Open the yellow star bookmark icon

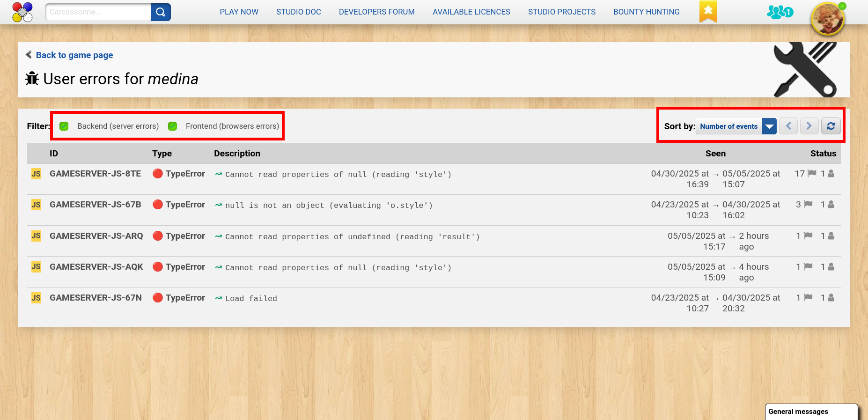coord(708,11)
